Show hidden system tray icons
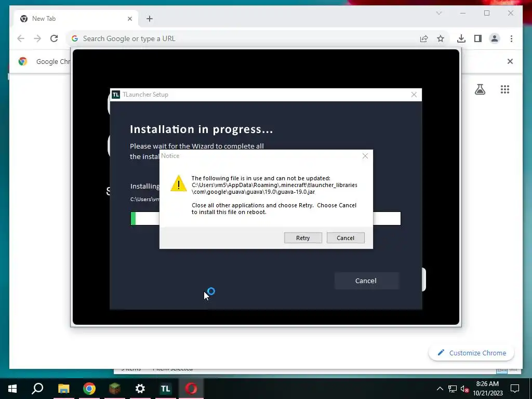The image size is (532, 399). coord(440,389)
